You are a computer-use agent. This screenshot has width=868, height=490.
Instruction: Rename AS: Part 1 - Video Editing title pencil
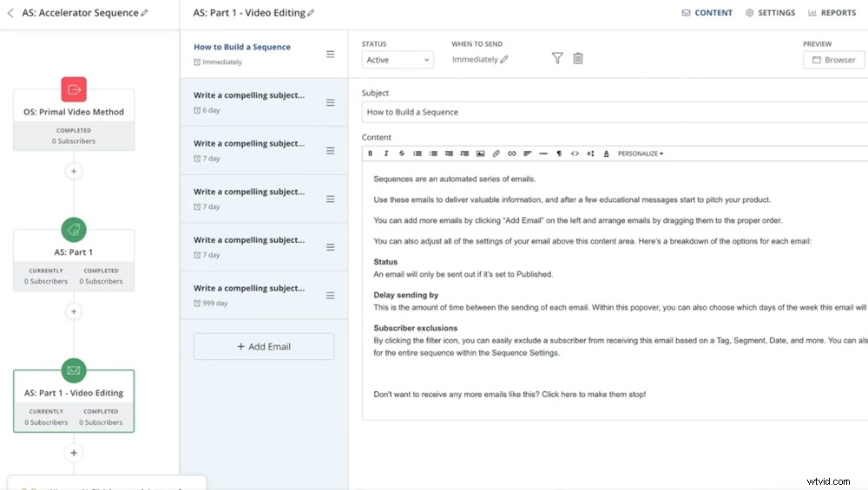311,13
